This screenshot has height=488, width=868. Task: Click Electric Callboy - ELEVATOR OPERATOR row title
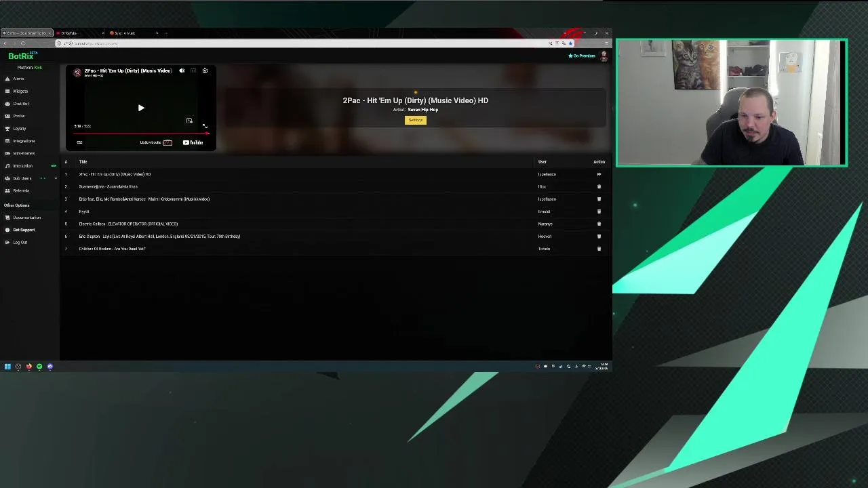tap(128, 224)
